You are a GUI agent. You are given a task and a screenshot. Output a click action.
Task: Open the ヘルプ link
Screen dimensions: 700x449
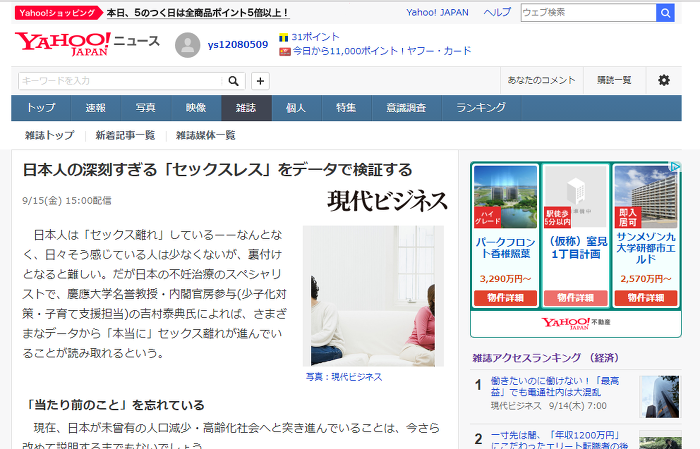[497, 12]
